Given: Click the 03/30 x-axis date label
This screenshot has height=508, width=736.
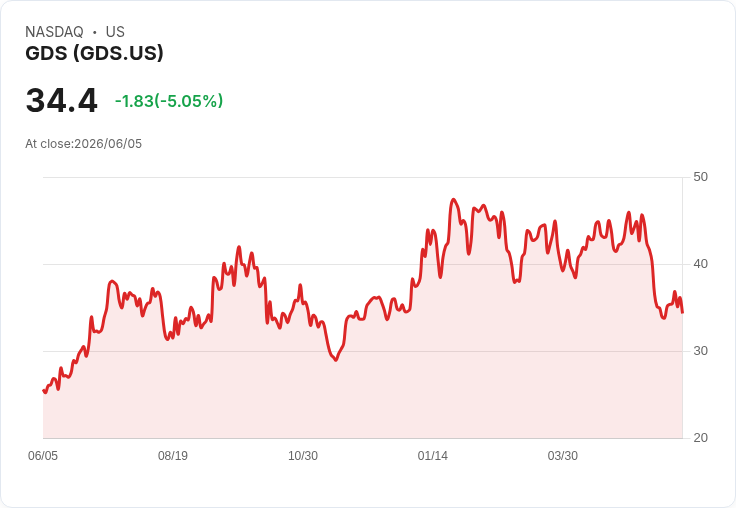Looking at the screenshot, I should click(x=562, y=456).
